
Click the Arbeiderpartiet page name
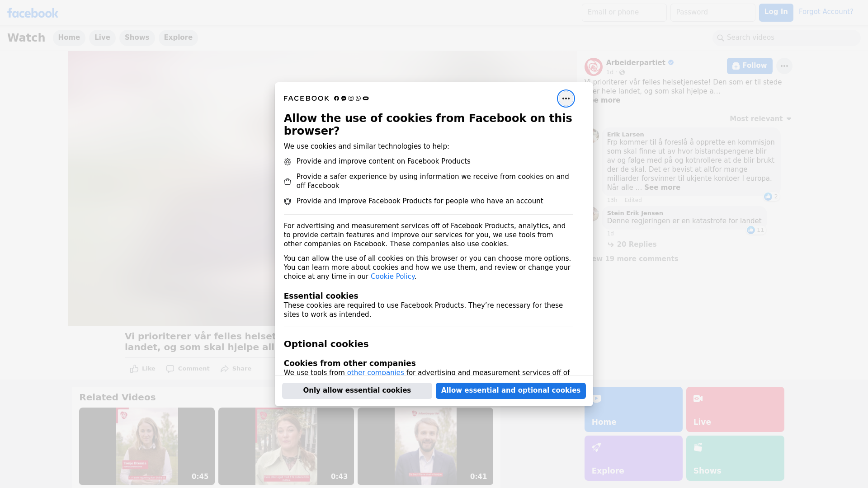pyautogui.click(x=635, y=63)
